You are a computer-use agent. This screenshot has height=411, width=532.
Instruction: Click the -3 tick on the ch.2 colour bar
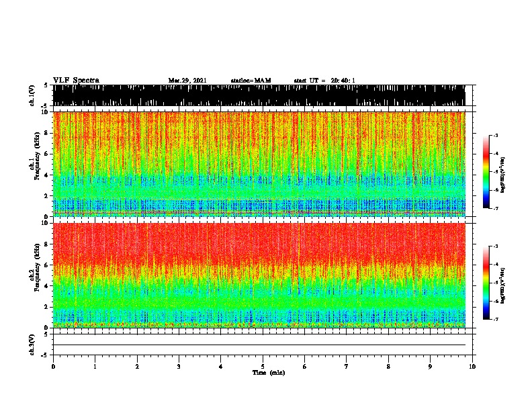(x=495, y=246)
